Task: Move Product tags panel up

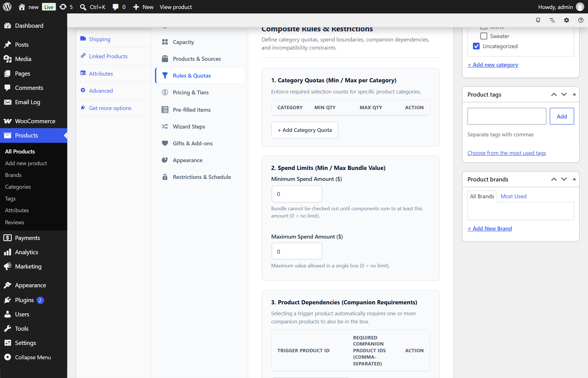Action: [554, 94]
